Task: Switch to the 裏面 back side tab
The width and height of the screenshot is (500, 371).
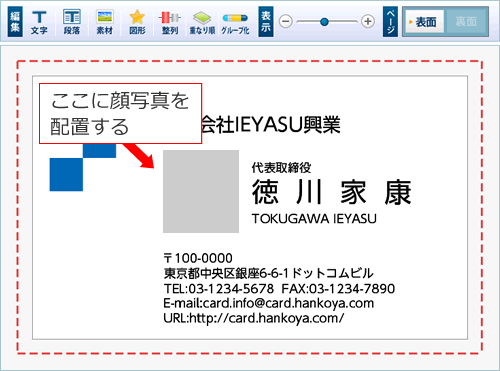Action: [x=466, y=22]
